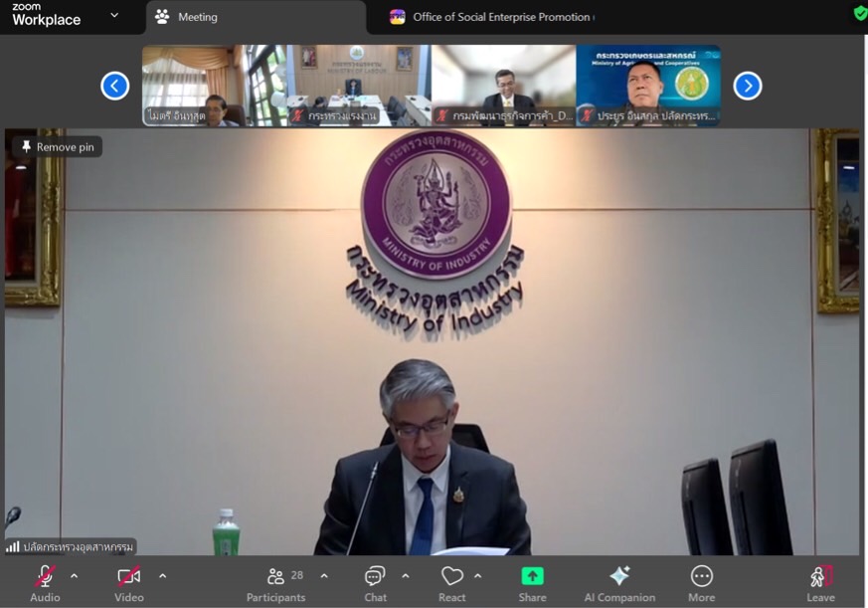Screen dimensions: 868x608
Task: Start camera using the Video button
Action: pyautogui.click(x=129, y=583)
